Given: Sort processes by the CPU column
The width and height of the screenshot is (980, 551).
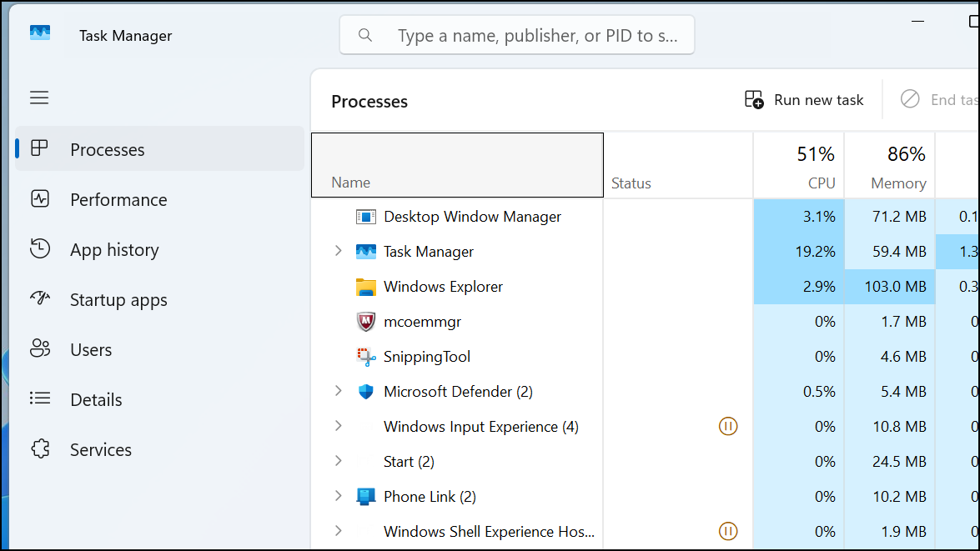Looking at the screenshot, I should click(x=799, y=165).
